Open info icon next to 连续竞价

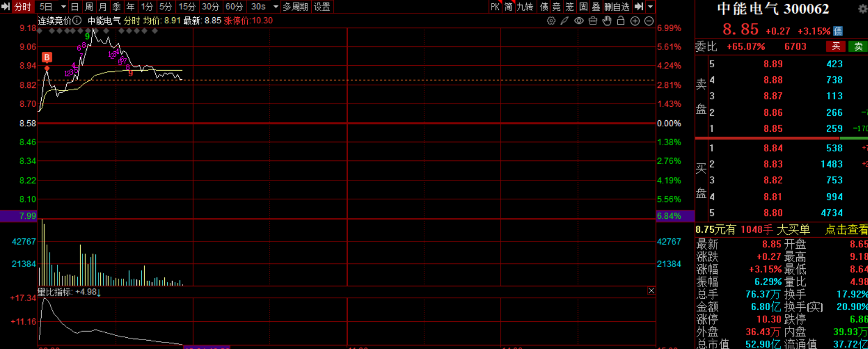click(x=77, y=21)
